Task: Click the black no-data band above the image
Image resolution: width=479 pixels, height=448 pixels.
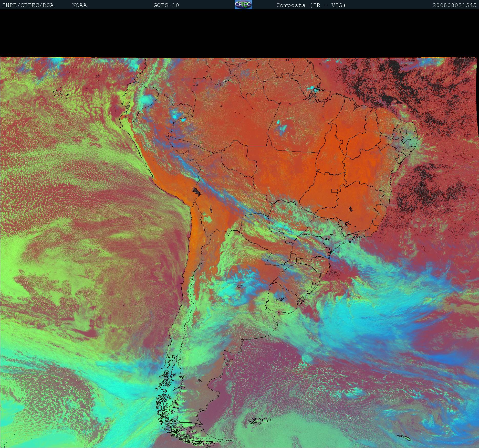Action: click(239, 33)
